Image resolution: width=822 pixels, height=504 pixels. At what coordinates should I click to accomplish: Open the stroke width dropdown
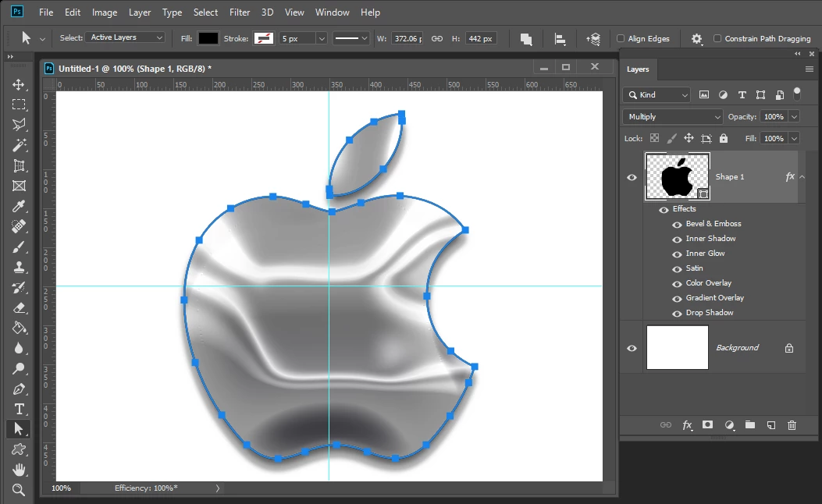(x=322, y=39)
